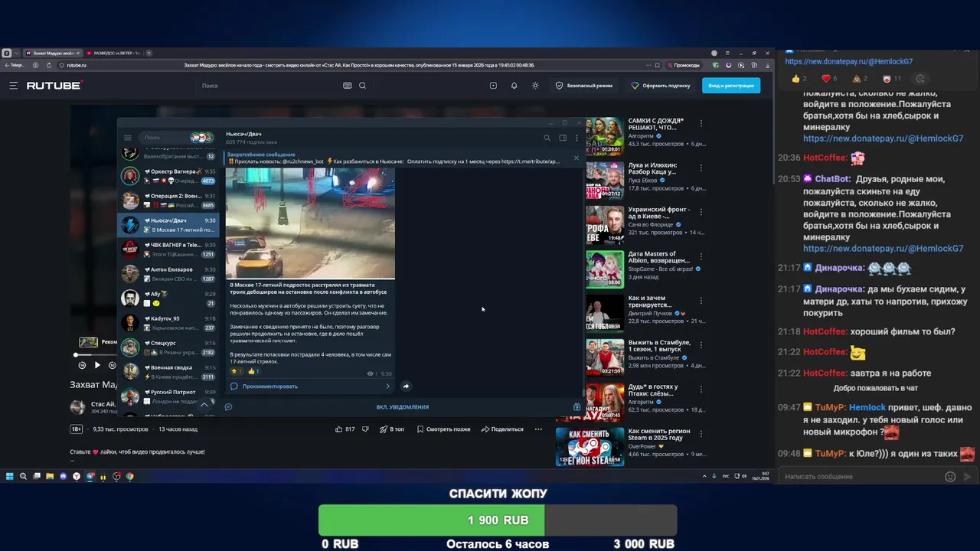Click the RUTUBE logo
980x551 pixels.
tap(54, 86)
